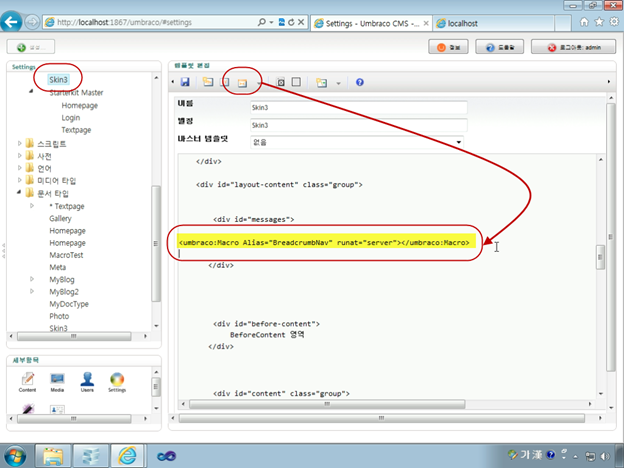The image size is (624, 468).
Task: Expand the 사전 folder
Action: (x=19, y=156)
